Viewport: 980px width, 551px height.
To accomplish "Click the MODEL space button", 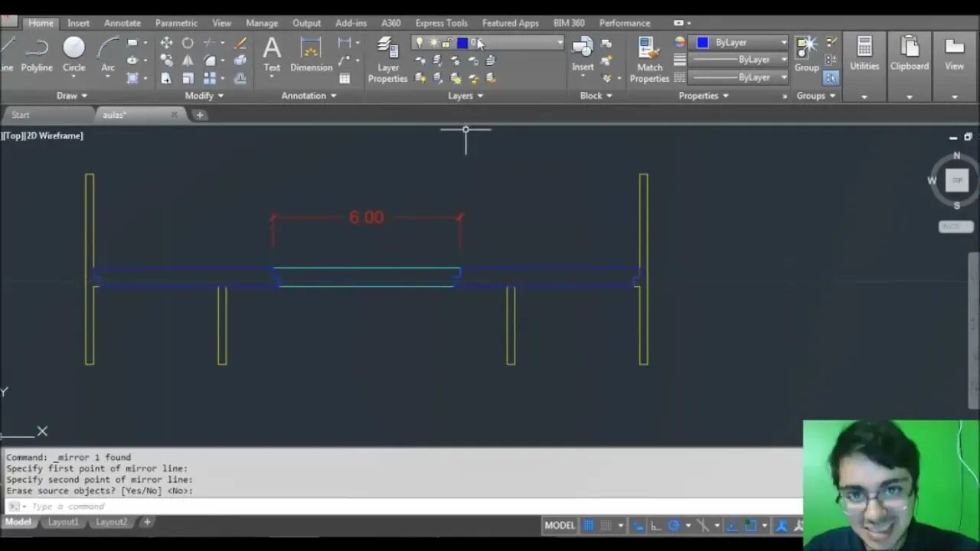I will 560,525.
